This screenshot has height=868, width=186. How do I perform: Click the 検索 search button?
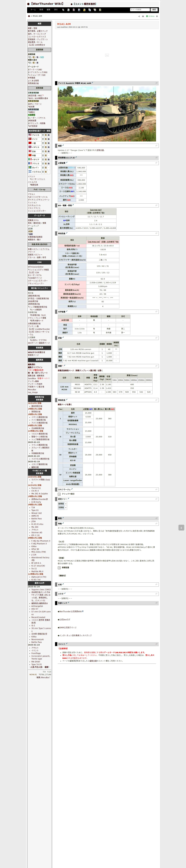[x=154, y=10]
